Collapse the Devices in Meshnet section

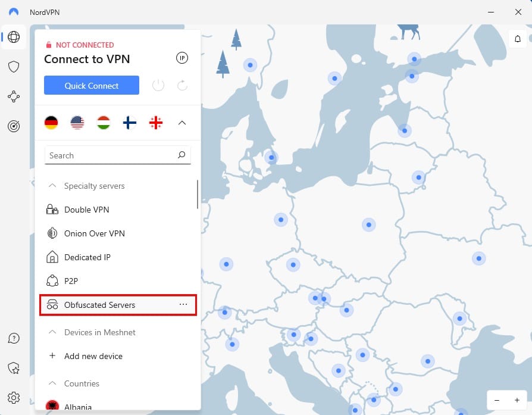(x=52, y=332)
